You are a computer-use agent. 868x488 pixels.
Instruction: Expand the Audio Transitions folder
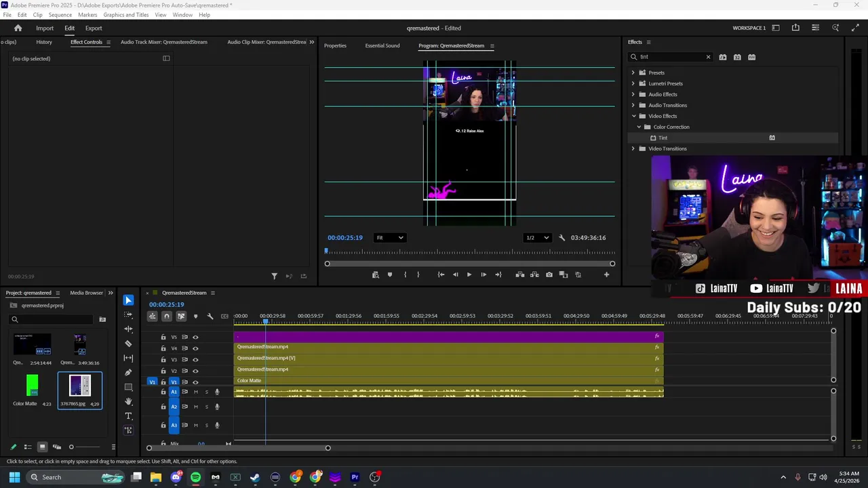point(633,105)
